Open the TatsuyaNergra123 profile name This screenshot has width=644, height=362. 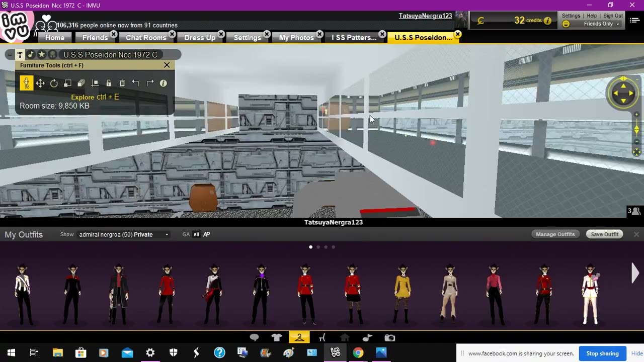pos(425,16)
